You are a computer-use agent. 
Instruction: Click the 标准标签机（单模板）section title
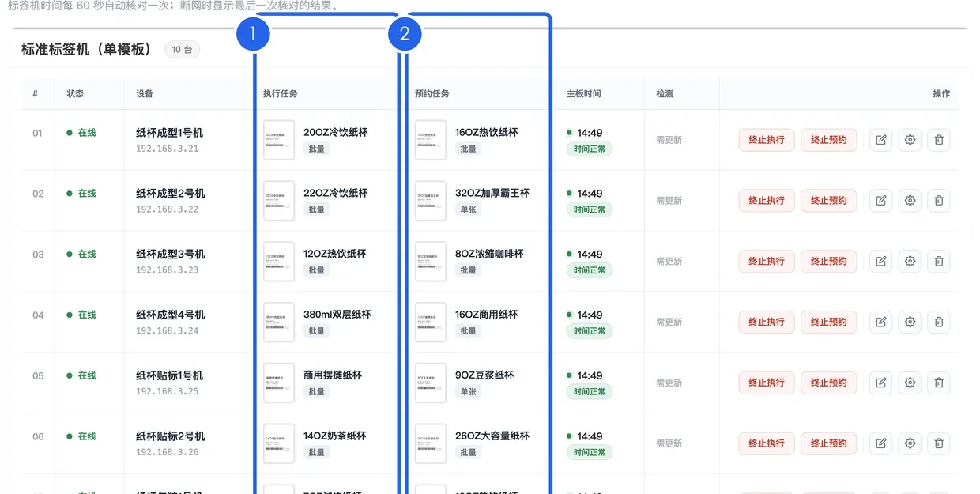(86, 50)
